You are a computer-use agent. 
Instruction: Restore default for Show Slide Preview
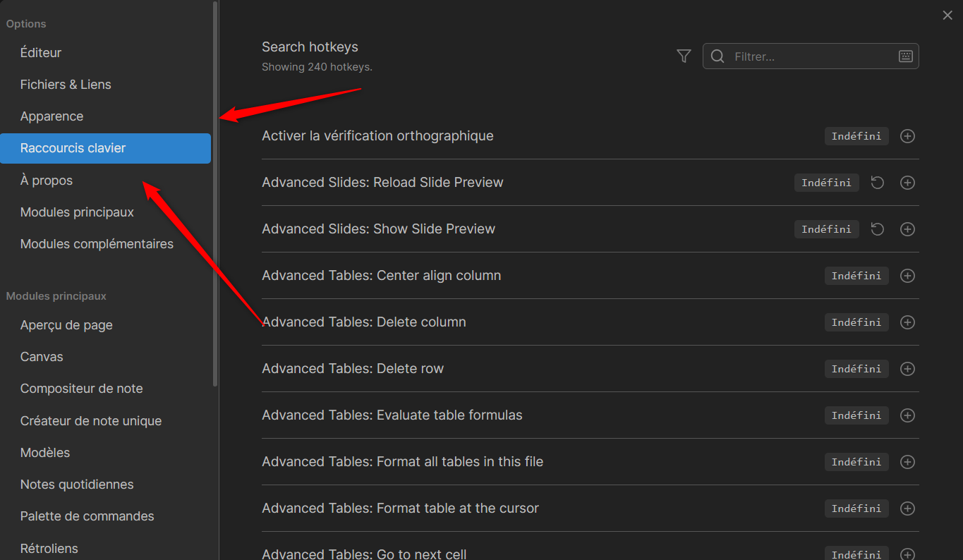[x=877, y=229]
